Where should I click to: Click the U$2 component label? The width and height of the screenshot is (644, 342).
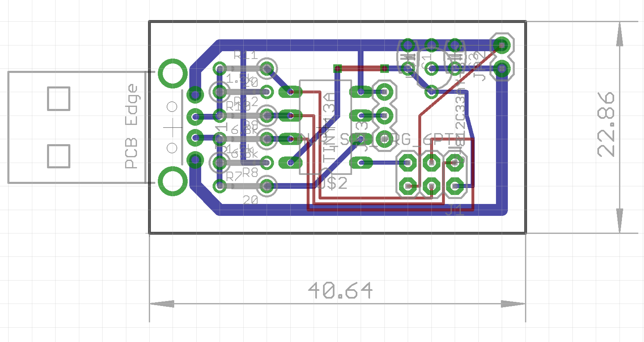(x=332, y=183)
